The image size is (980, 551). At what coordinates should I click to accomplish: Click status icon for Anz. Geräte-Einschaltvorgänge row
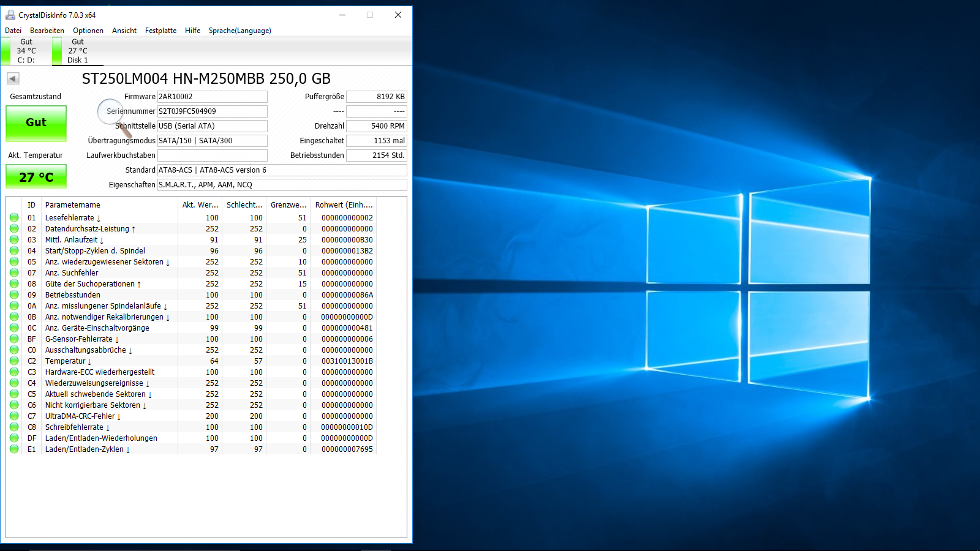tap(14, 328)
